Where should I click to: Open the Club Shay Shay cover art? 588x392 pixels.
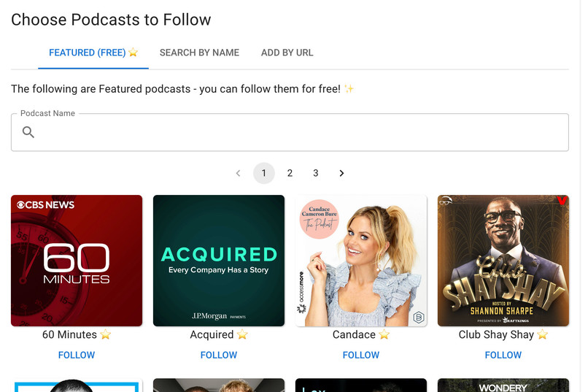pos(503,261)
